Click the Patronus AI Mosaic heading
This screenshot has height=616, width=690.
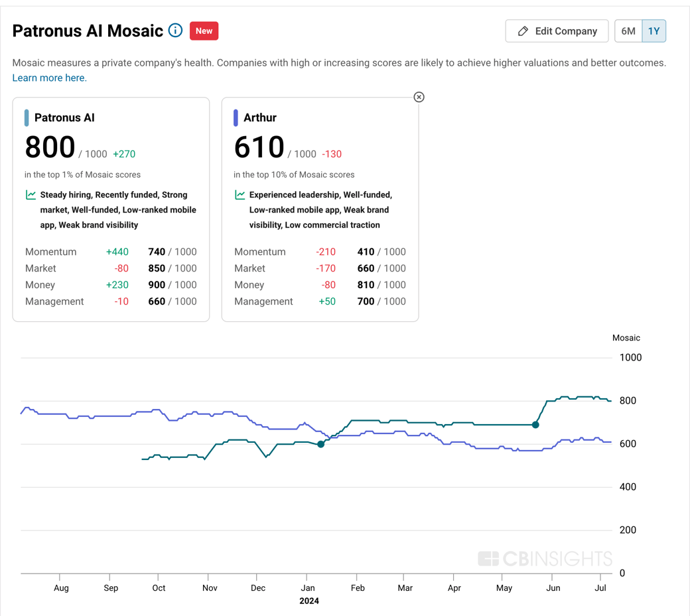point(88,31)
